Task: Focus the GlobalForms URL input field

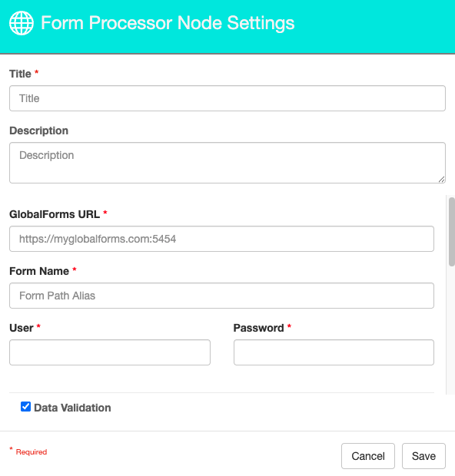Action: [221, 239]
